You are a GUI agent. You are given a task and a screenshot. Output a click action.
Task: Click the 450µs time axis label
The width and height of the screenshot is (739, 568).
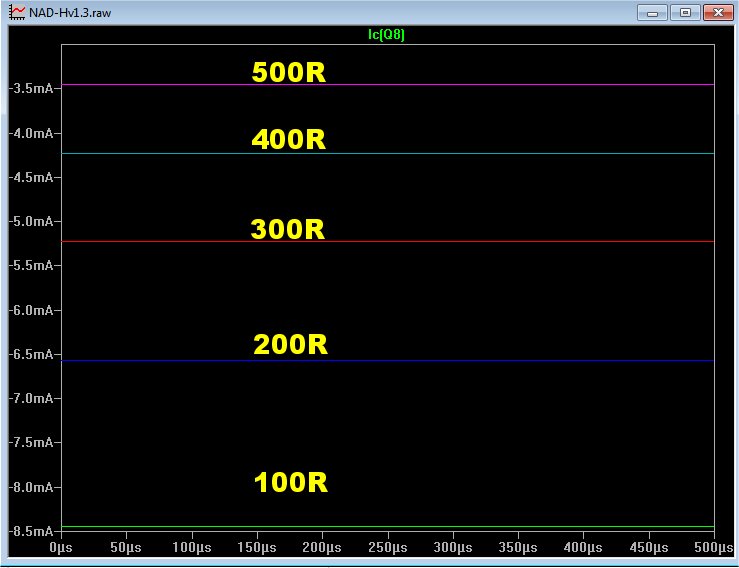click(649, 548)
